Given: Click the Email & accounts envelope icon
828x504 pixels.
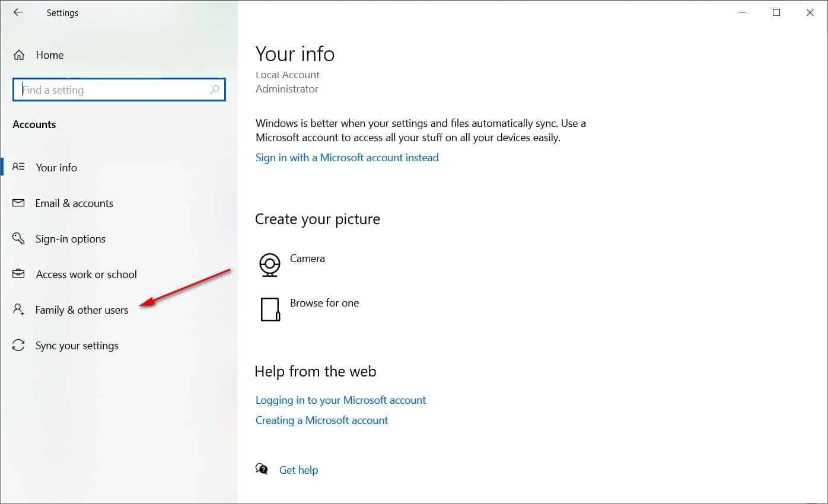Looking at the screenshot, I should point(18,203).
